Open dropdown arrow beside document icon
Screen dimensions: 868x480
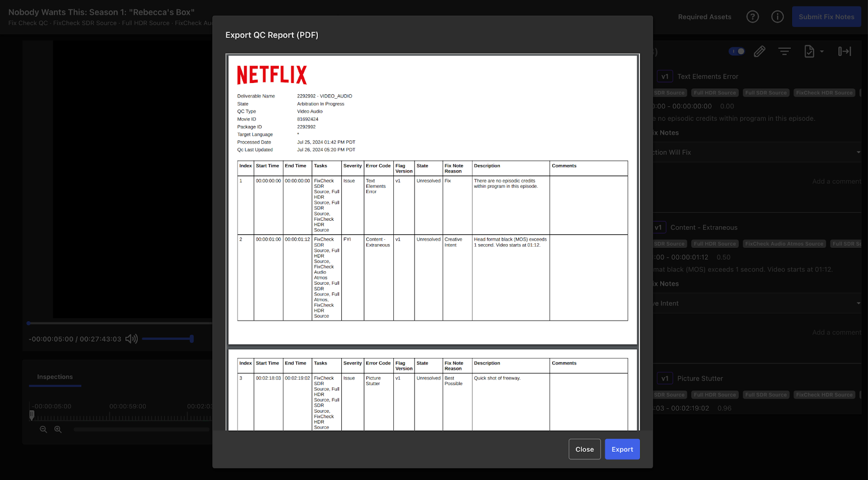pyautogui.click(x=822, y=52)
